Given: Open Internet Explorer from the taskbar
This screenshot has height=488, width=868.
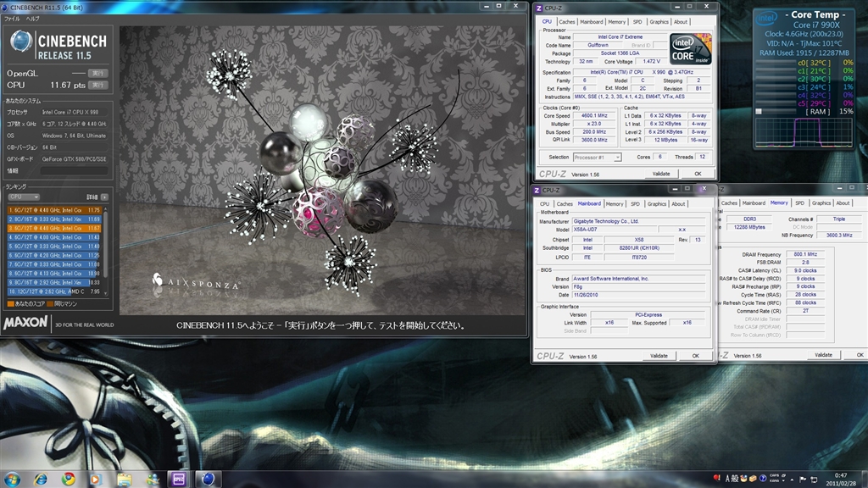Looking at the screenshot, I should tap(40, 479).
